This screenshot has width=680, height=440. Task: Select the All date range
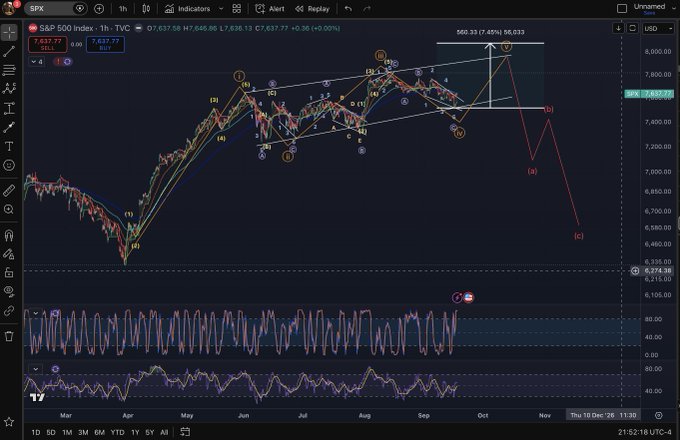(x=164, y=432)
